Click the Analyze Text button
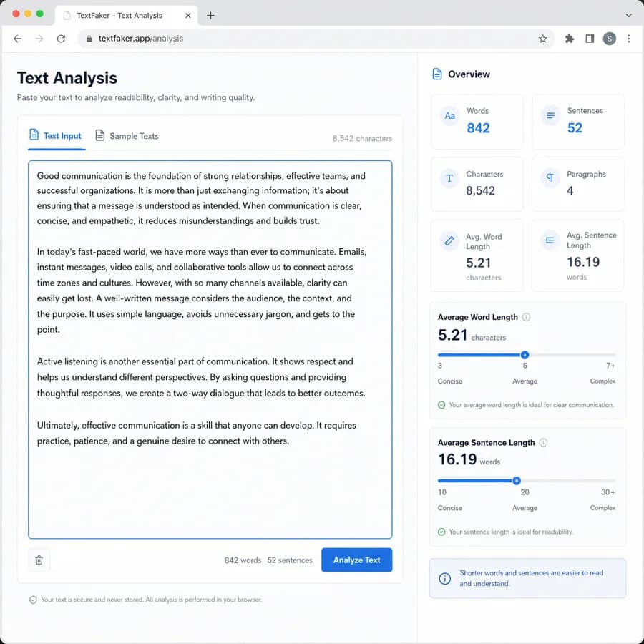Screen dimensions: 644x644 (356, 560)
